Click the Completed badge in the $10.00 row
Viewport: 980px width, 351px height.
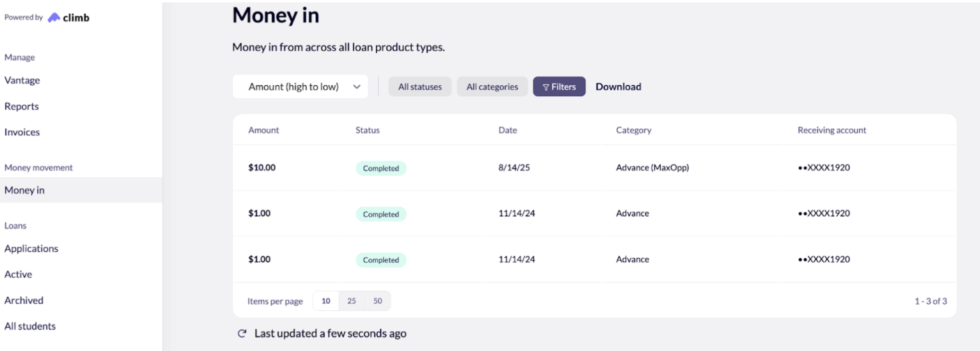coord(381,169)
